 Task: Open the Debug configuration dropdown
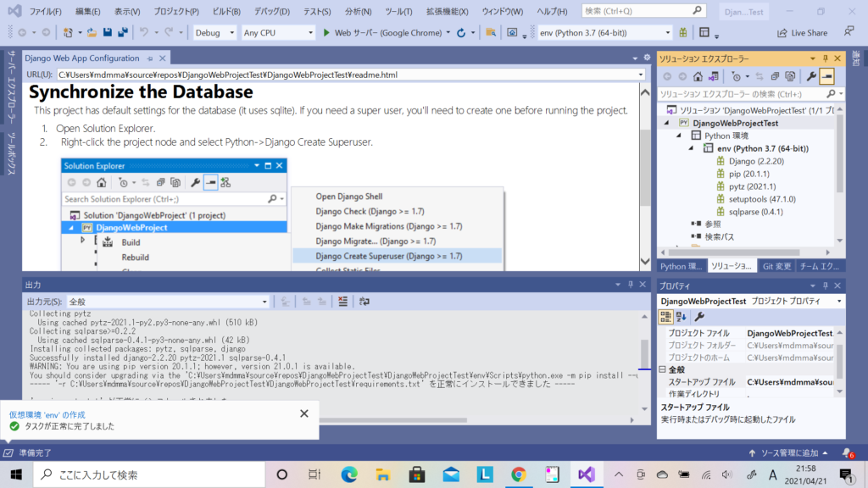(x=214, y=33)
